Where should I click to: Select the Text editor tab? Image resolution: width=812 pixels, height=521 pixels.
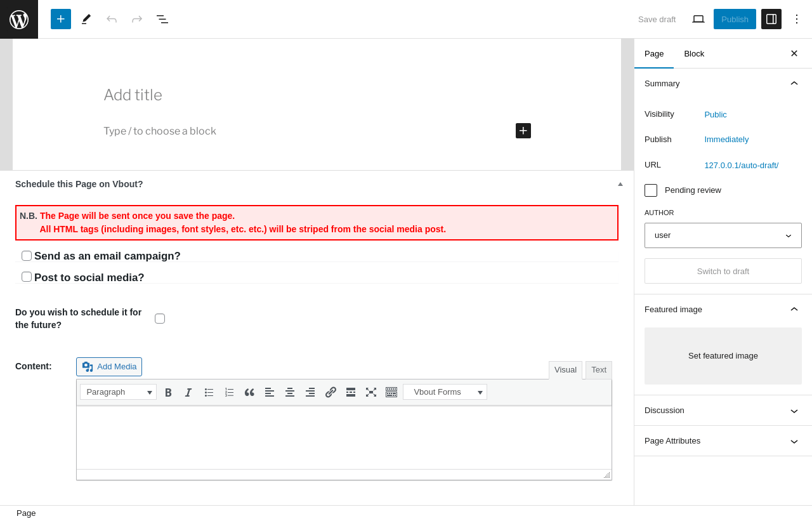point(599,370)
